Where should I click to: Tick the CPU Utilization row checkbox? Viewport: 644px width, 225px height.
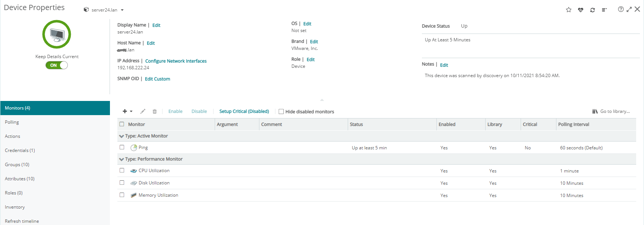tap(122, 170)
